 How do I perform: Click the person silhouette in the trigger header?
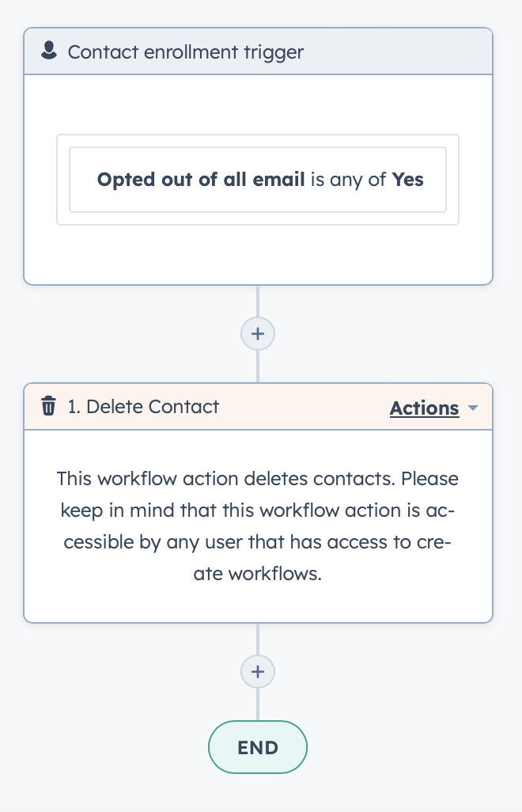pos(49,51)
